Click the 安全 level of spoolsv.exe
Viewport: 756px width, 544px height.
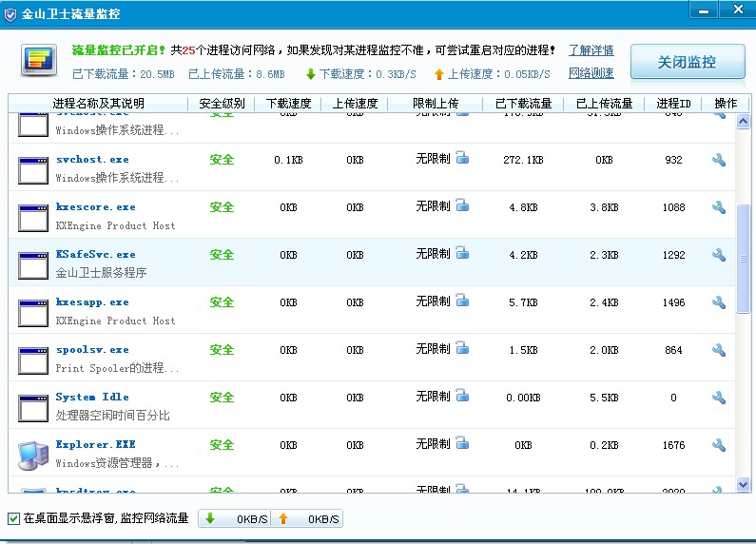(x=222, y=350)
